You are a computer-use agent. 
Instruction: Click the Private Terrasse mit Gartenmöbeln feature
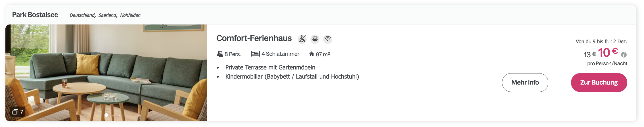point(270,67)
